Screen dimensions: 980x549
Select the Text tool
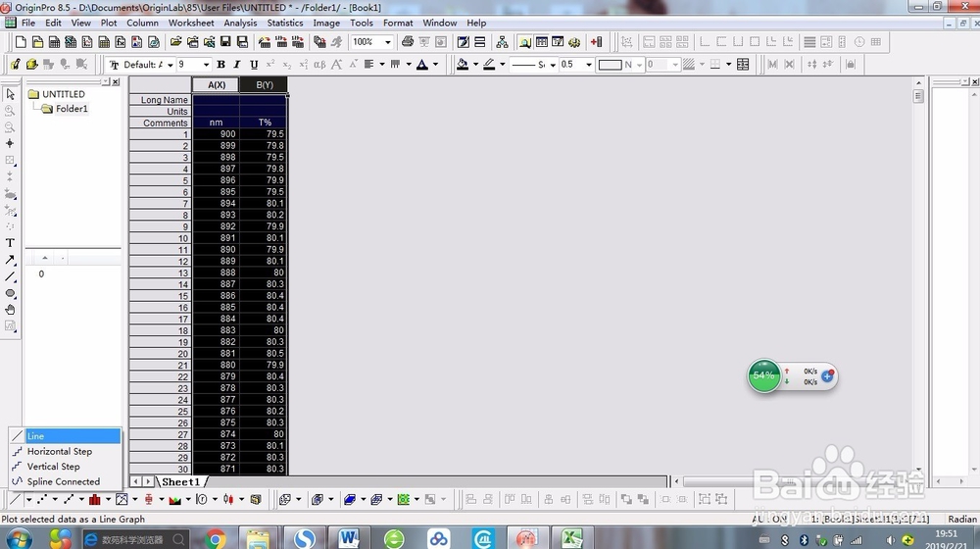tap(10, 243)
